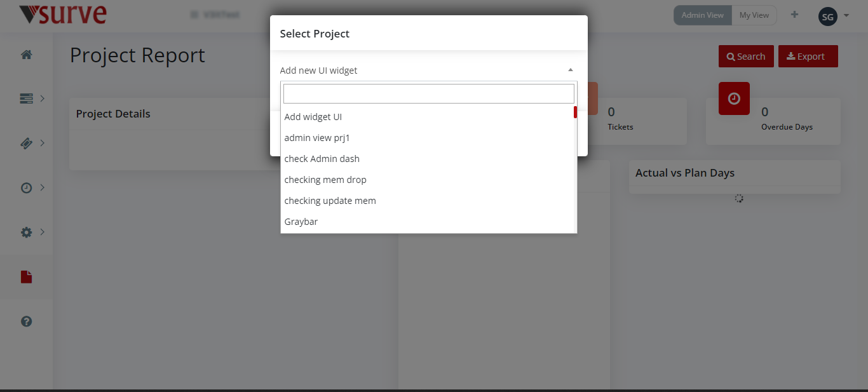Expand the tickets sidebar chevron
This screenshot has width=868, height=392.
coord(43,143)
